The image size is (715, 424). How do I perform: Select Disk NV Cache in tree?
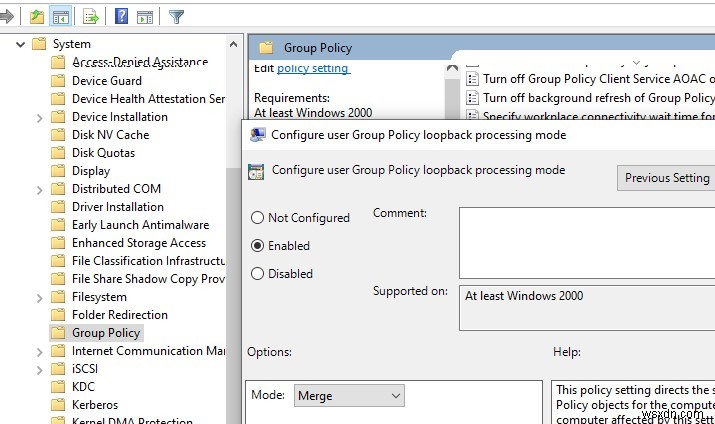click(x=110, y=134)
